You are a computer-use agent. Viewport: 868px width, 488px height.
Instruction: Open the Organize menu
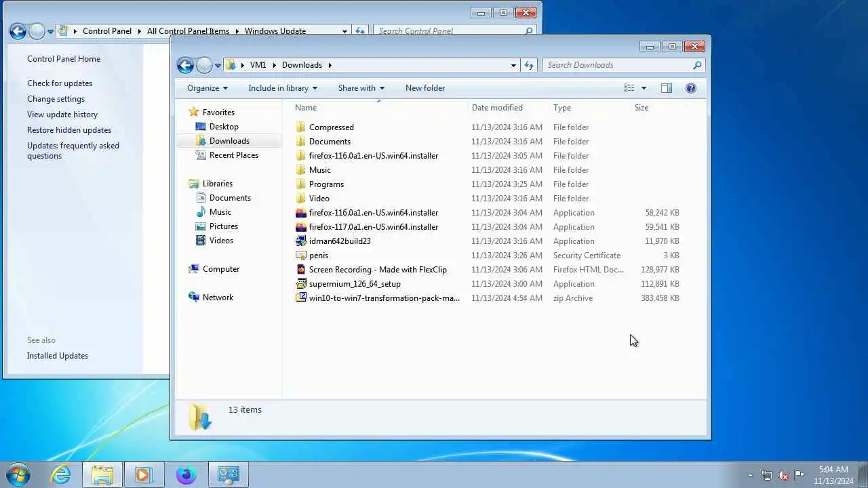coord(208,88)
